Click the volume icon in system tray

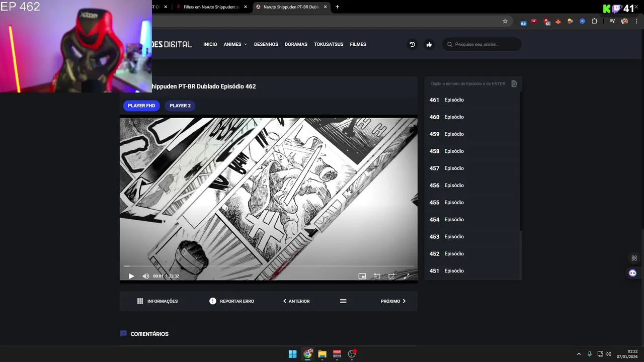pos(608,354)
